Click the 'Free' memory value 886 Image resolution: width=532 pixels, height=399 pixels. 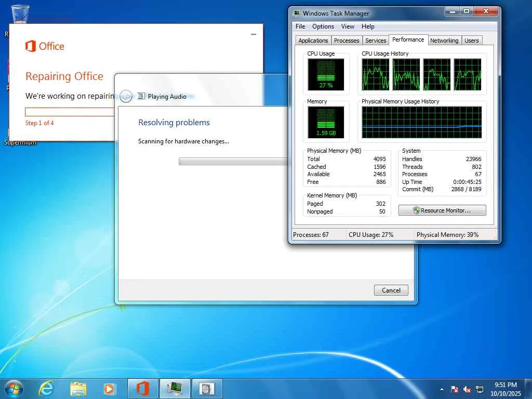click(381, 182)
